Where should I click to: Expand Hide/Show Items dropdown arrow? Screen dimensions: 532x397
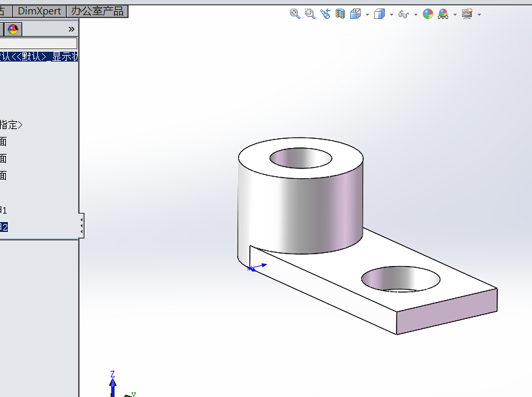[416, 14]
